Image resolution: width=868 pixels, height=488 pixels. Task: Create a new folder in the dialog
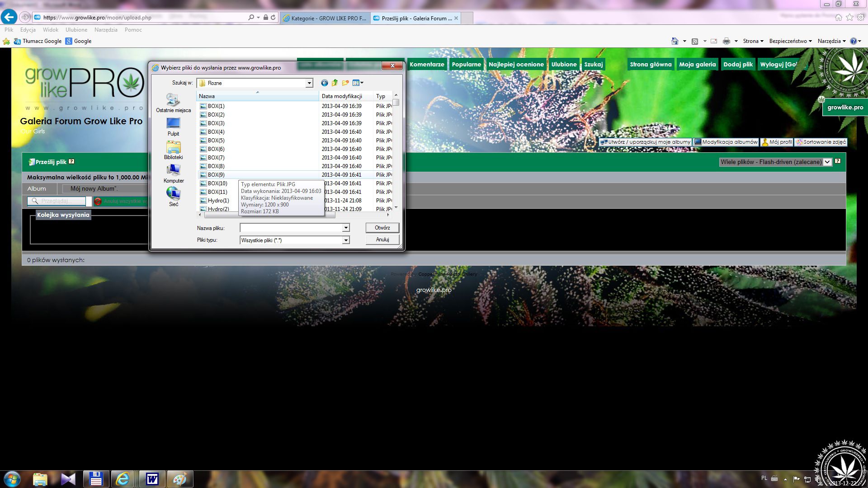346,83
